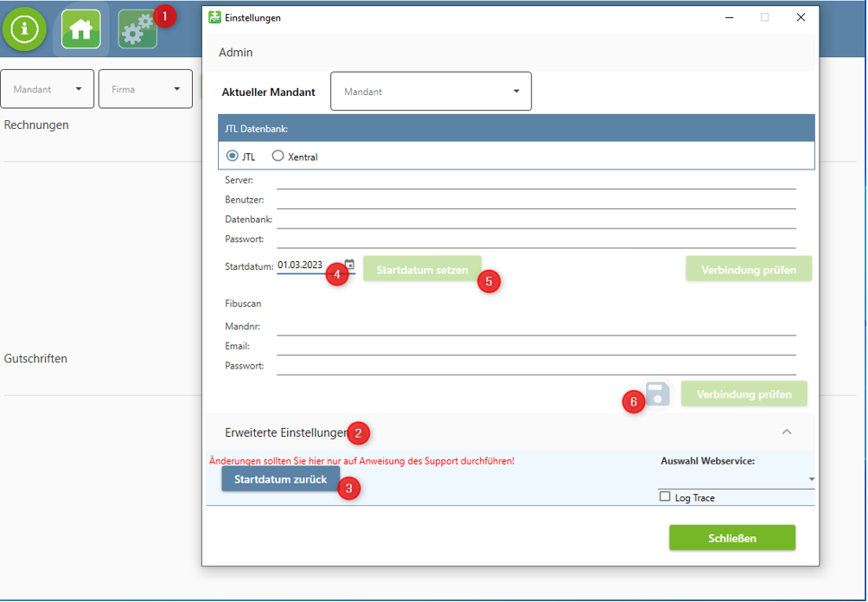Select the JTL radio button
The height and width of the screenshot is (602, 868).
coord(232,157)
